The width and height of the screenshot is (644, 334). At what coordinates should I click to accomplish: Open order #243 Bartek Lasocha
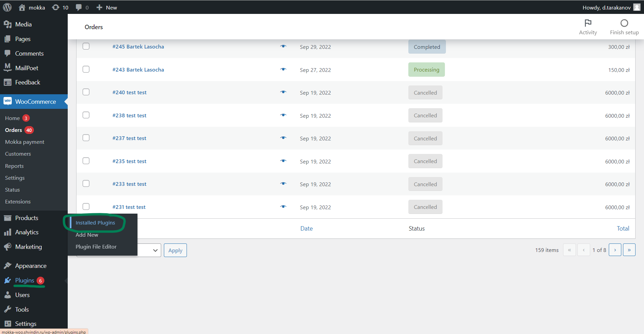(138, 70)
